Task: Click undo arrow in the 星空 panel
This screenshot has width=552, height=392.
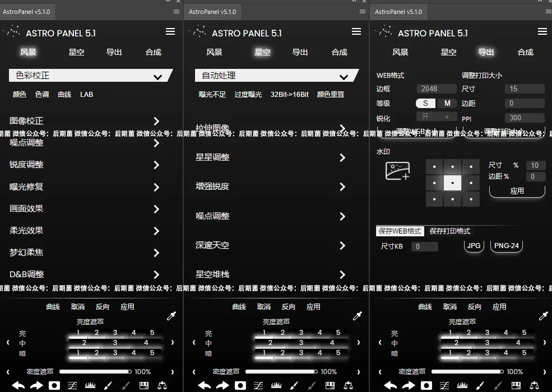Action: 204,385
